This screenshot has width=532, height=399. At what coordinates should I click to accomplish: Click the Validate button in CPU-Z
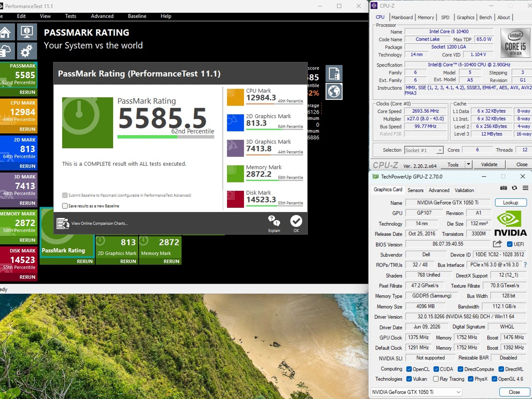pyautogui.click(x=489, y=164)
